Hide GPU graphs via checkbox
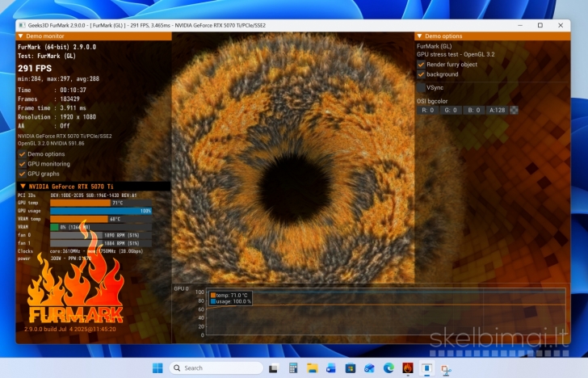Screen dimensions: 588x378 [22, 173]
